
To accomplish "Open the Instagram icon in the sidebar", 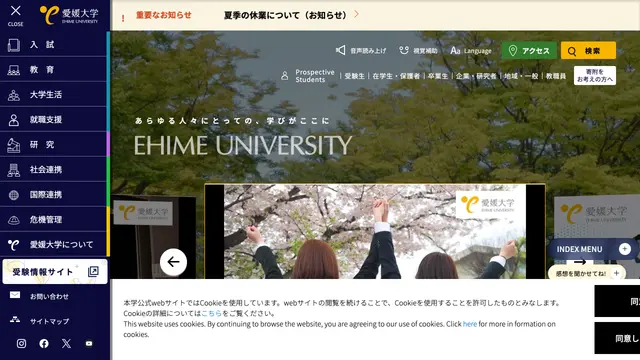I will point(21,344).
